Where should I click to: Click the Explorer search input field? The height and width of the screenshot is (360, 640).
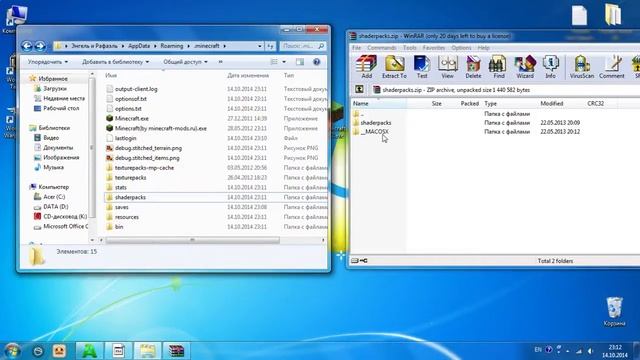[x=303, y=46]
